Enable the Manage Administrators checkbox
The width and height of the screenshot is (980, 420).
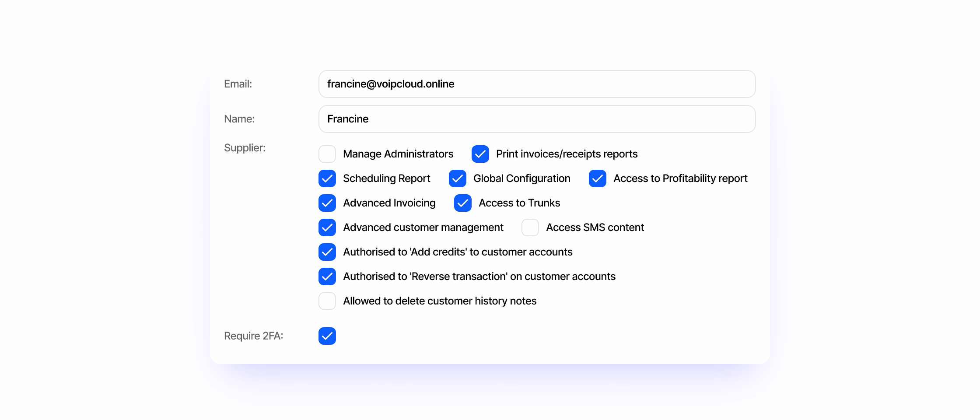[x=327, y=154]
